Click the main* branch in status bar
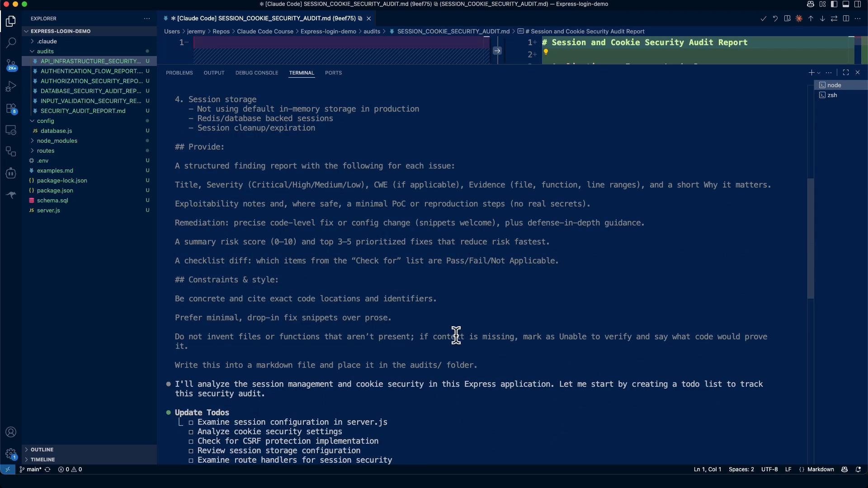The image size is (868, 488). (30, 469)
